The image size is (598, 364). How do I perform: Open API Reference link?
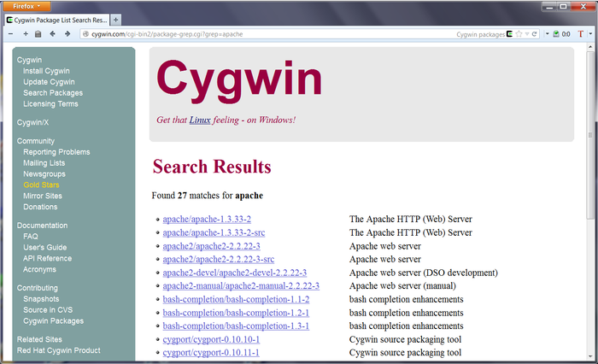[47, 258]
